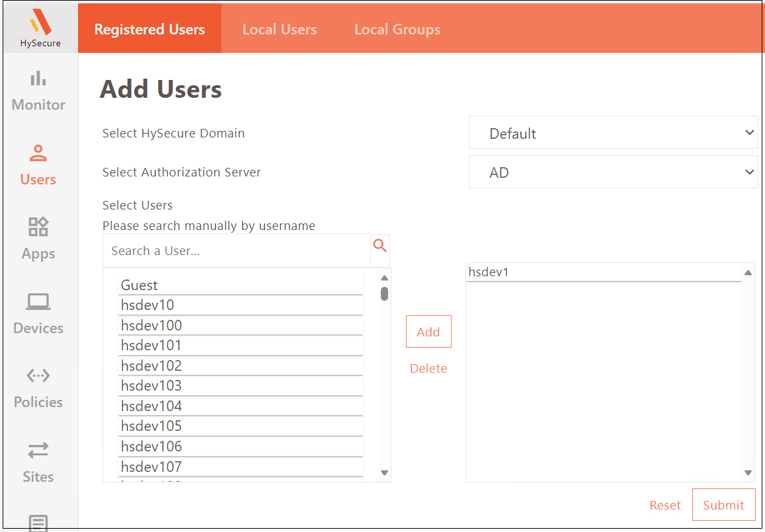Open the Apps sidebar icon
This screenshot has width=765, height=532.
38,239
